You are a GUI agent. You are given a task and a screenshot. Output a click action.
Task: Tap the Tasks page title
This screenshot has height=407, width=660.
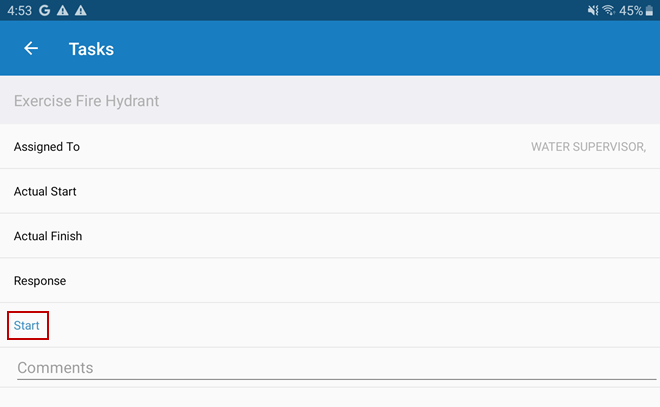pos(91,48)
